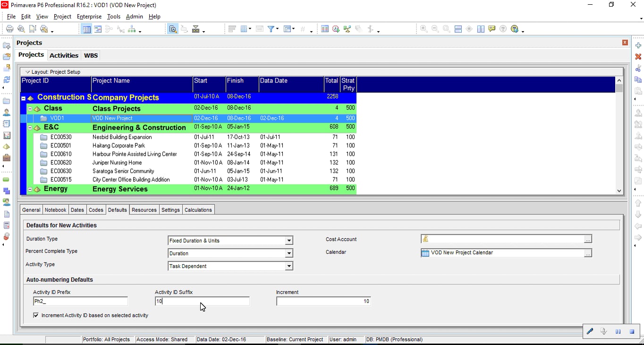
Task: Collapse the Energy Services group
Action: pos(30,189)
